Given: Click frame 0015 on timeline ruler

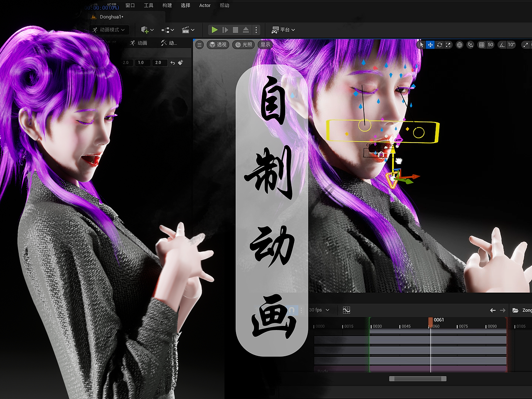Looking at the screenshot, I should tap(348, 327).
